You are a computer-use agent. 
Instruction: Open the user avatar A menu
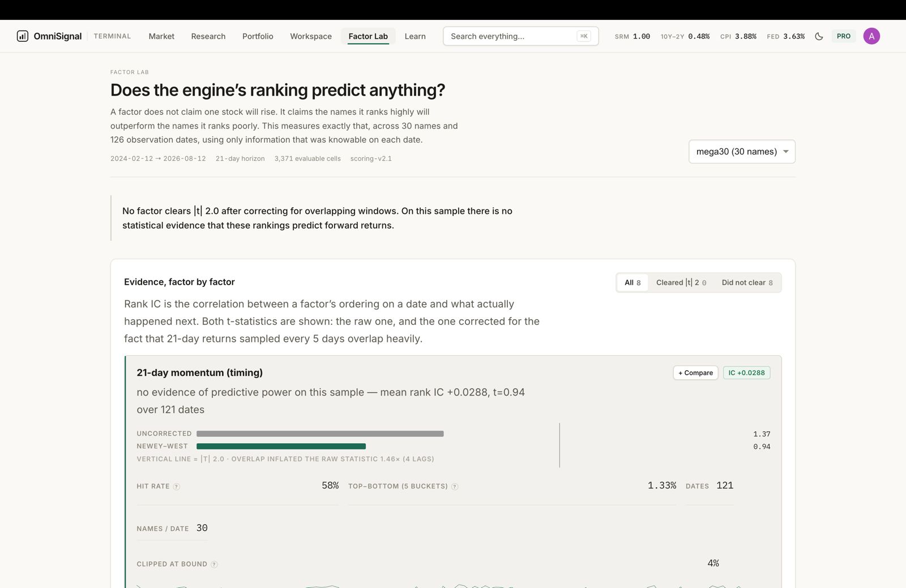871,36
